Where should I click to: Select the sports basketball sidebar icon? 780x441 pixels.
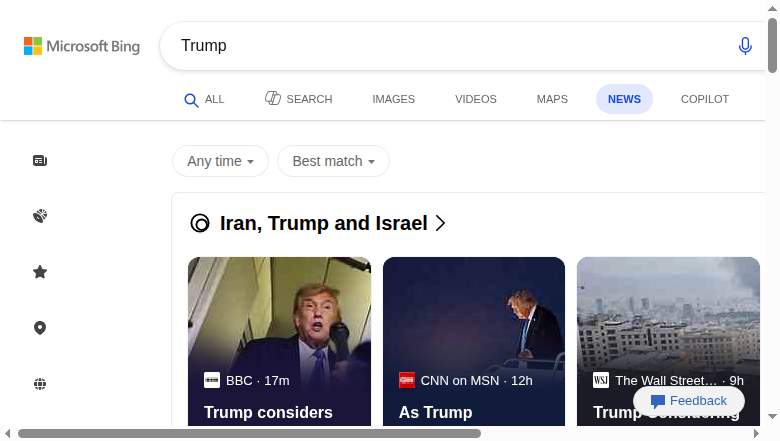(40, 216)
